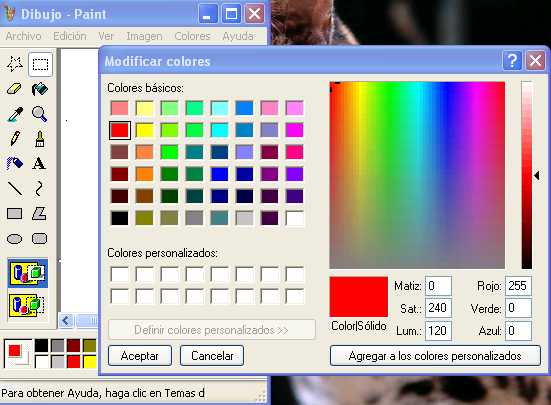Select the Free-Form Select star tool

point(15,64)
